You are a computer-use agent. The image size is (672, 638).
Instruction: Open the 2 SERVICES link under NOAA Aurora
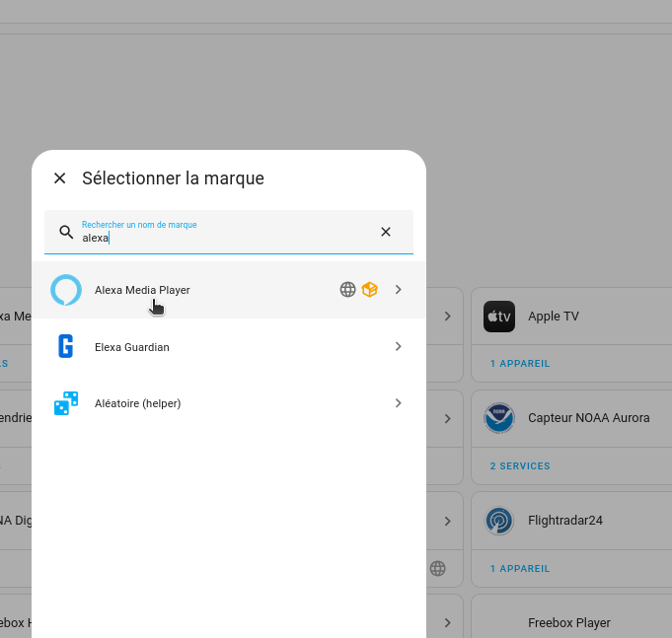(x=520, y=465)
